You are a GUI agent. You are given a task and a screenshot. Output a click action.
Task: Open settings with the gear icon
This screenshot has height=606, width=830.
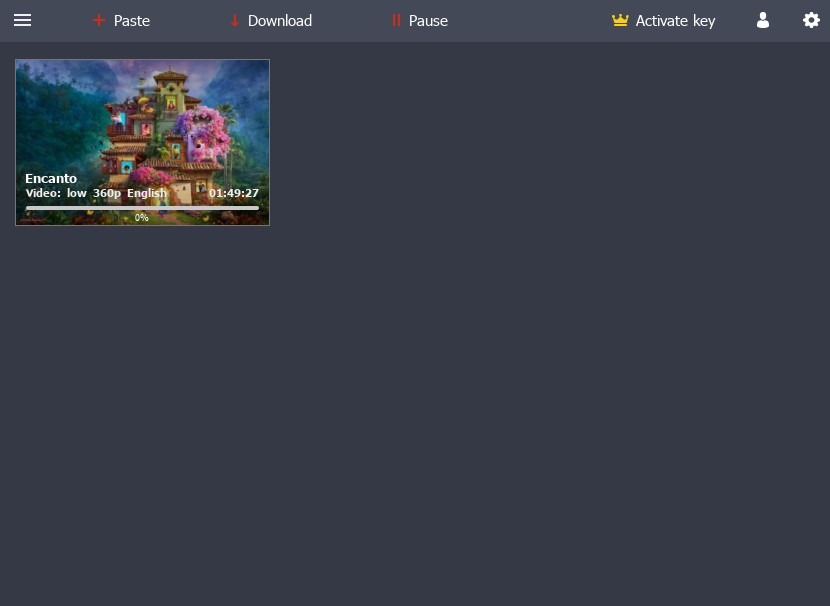[x=811, y=21]
